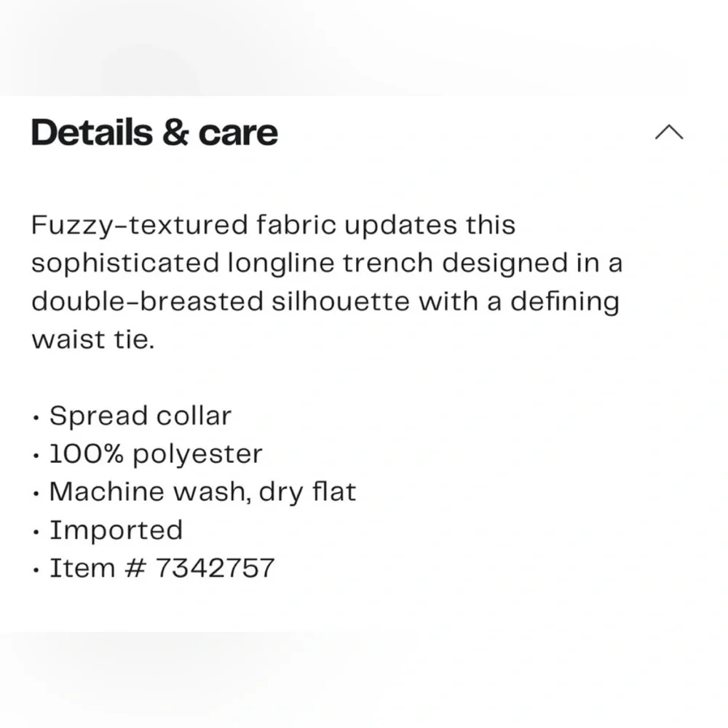Click the Details & care heading

[x=154, y=132]
